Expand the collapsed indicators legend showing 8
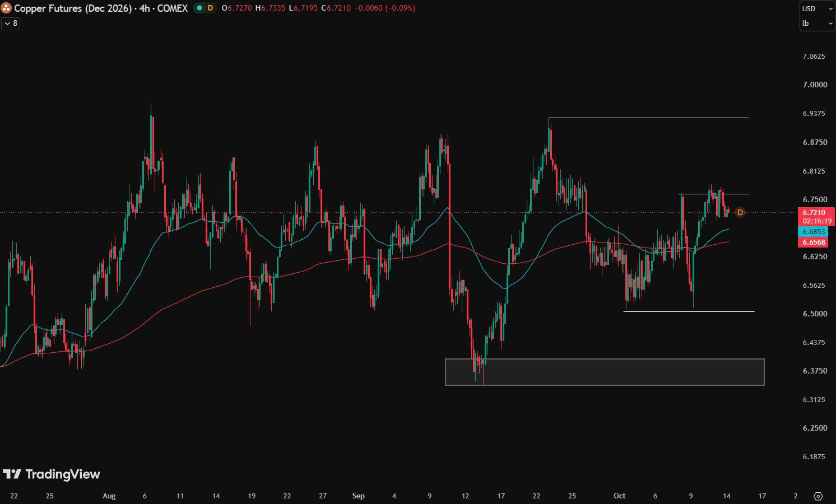836x504 pixels. click(x=11, y=24)
